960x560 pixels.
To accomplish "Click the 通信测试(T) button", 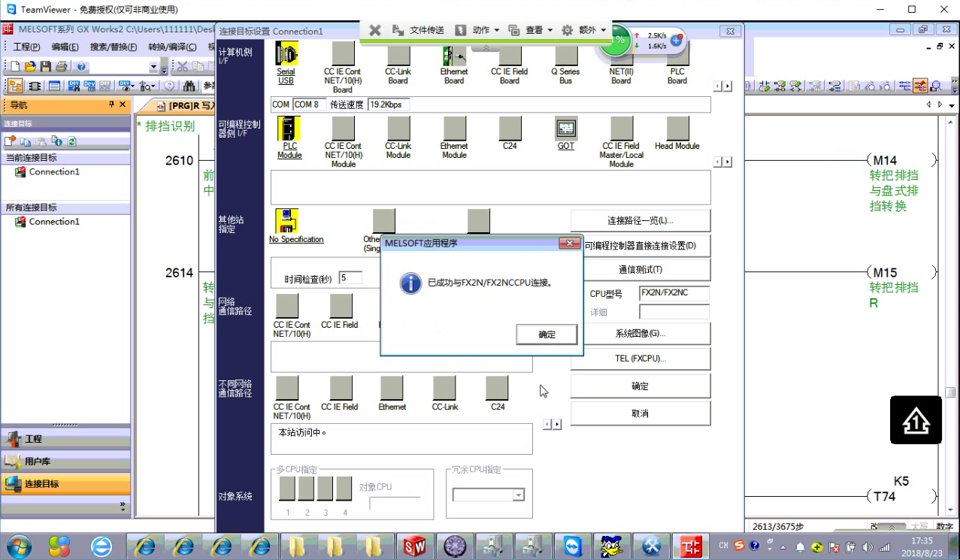I will [x=641, y=270].
